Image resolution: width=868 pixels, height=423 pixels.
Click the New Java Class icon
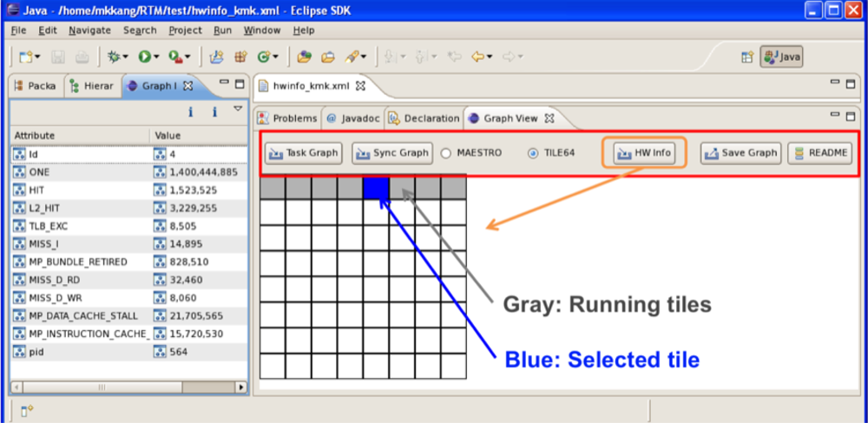264,56
